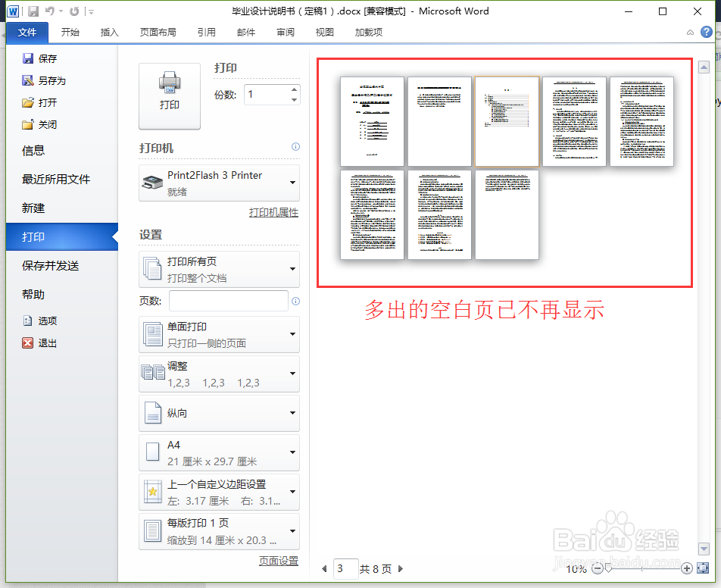The width and height of the screenshot is (721, 588).
Task: Switch to the 插入 ribbon tab
Action: click(110, 32)
